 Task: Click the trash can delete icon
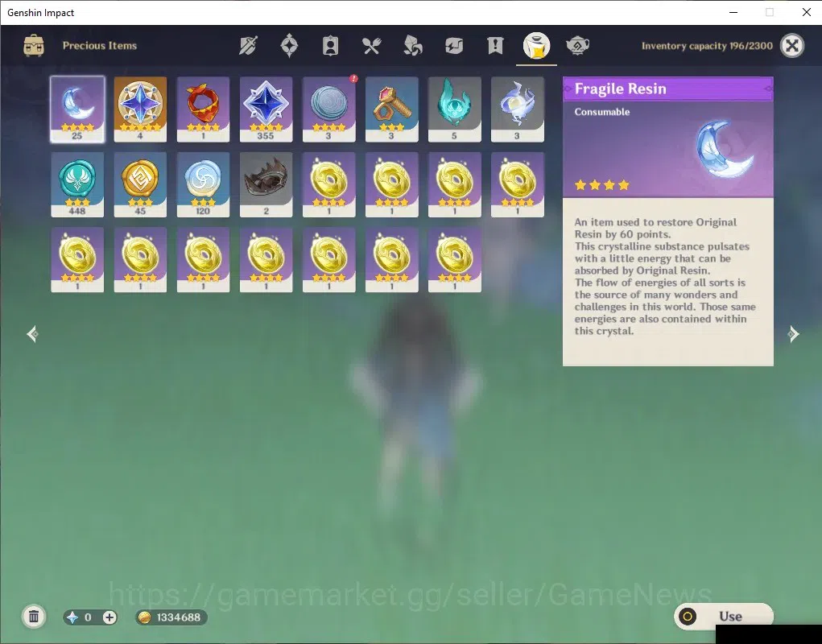pyautogui.click(x=34, y=617)
